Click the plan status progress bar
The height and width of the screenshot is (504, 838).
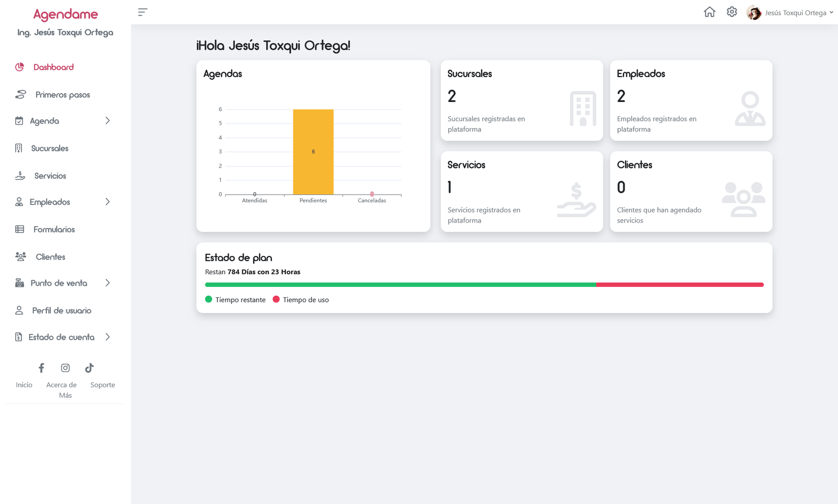(x=484, y=285)
